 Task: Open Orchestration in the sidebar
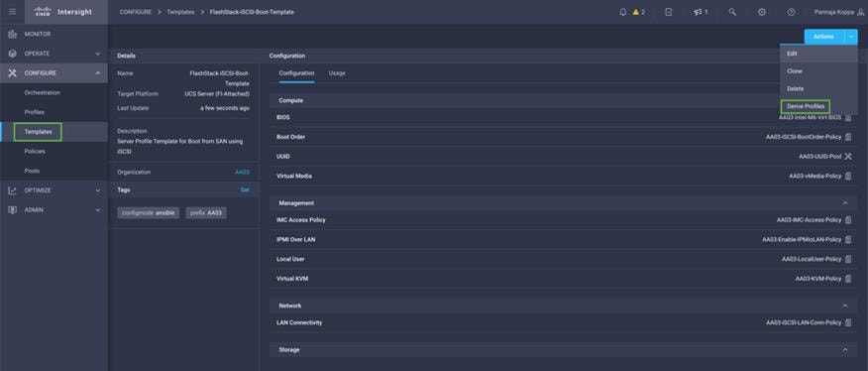(x=42, y=92)
